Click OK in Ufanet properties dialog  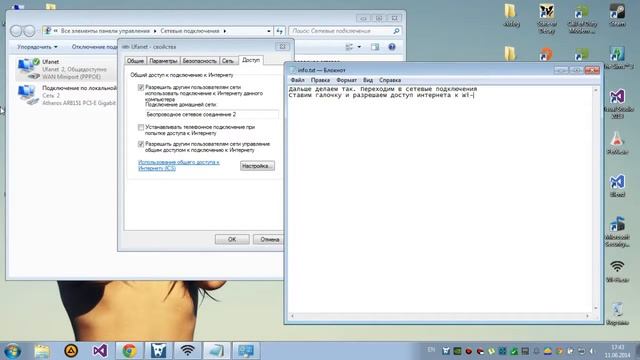[232, 239]
